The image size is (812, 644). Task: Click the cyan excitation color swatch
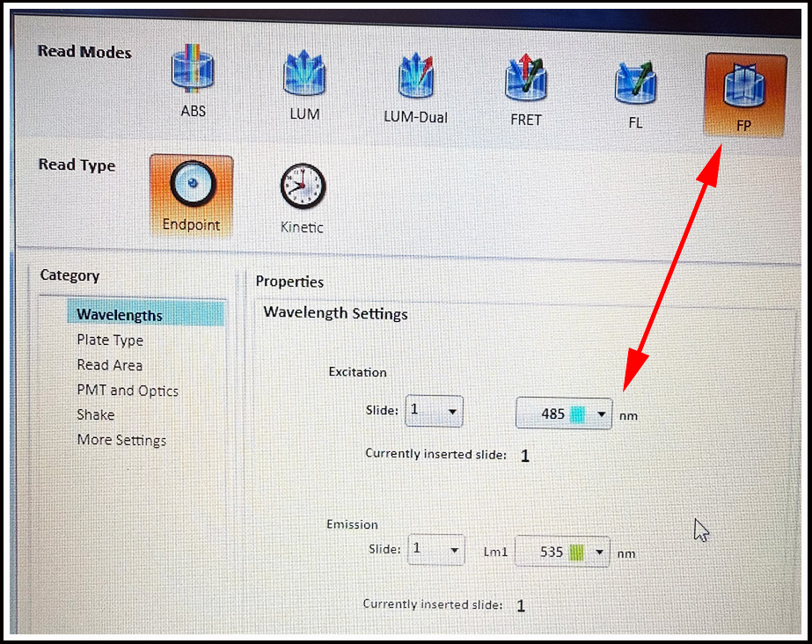pyautogui.click(x=578, y=413)
